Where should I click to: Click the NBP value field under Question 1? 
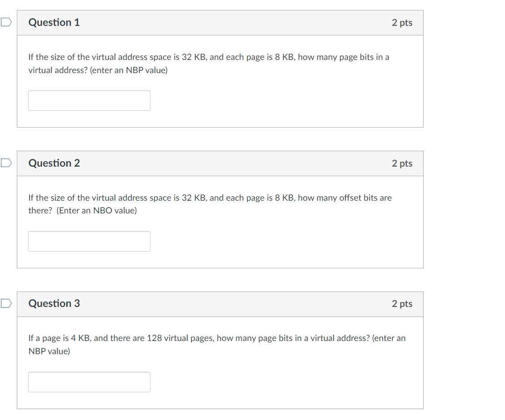[x=89, y=100]
